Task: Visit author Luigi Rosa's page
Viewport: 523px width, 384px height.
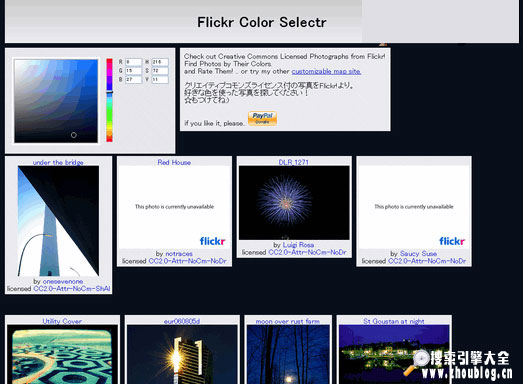Action: 298,245
